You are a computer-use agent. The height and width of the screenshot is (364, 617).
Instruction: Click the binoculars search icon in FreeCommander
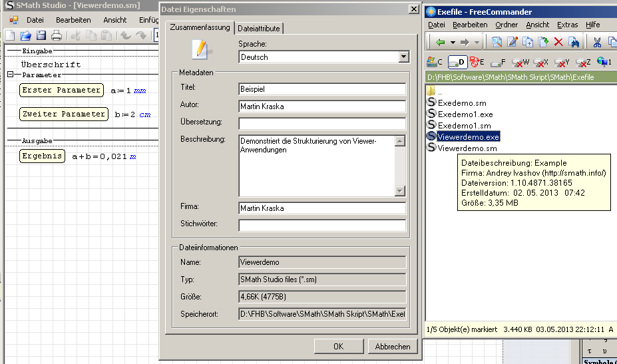click(574, 43)
